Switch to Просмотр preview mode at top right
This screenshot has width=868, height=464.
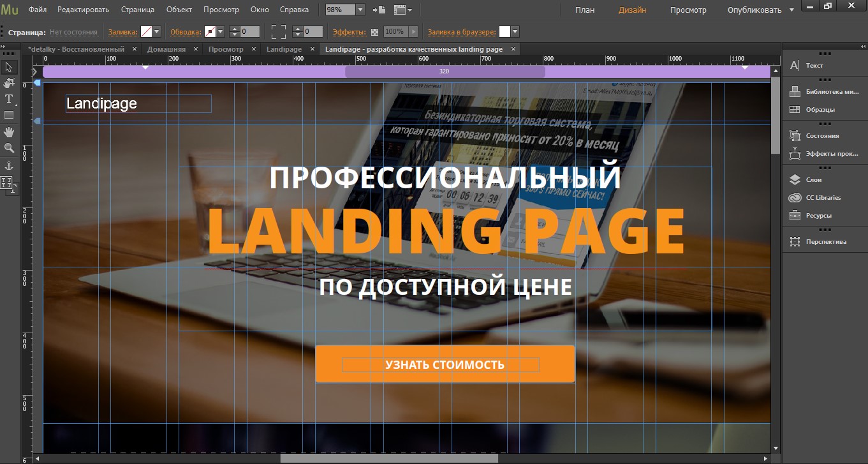point(688,10)
